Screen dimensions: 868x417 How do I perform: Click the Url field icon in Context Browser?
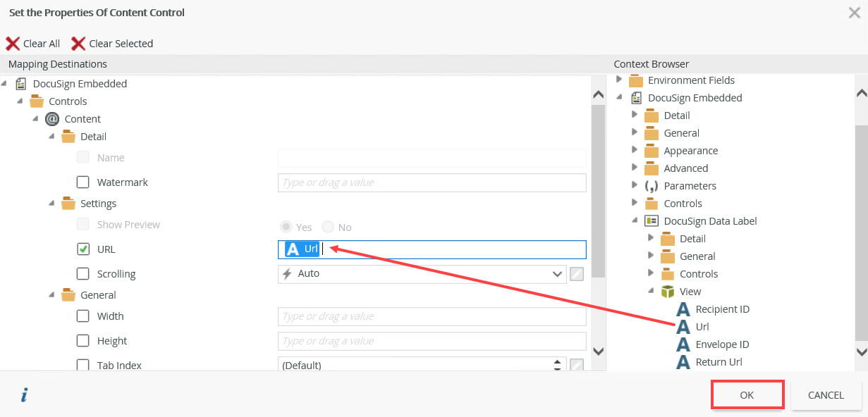[683, 327]
